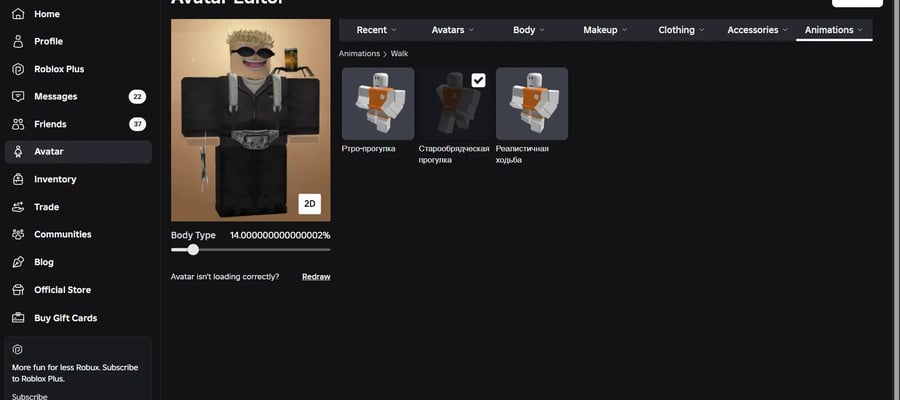Click the Avatar icon in sidebar
Viewport: 900px width, 400px height.
point(18,152)
